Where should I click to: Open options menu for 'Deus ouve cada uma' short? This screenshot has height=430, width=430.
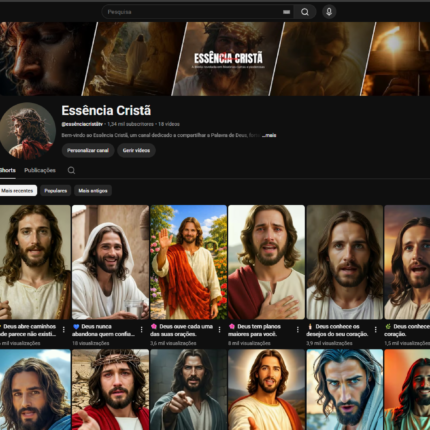219,330
